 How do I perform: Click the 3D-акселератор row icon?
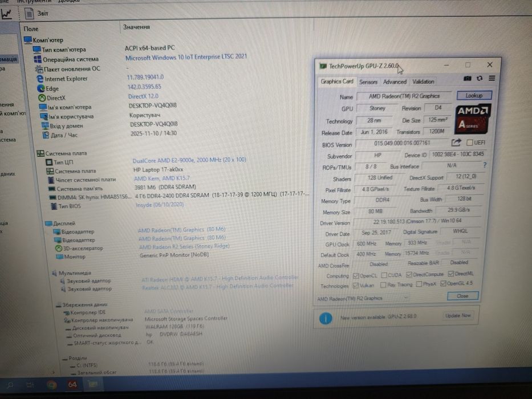coord(59,249)
